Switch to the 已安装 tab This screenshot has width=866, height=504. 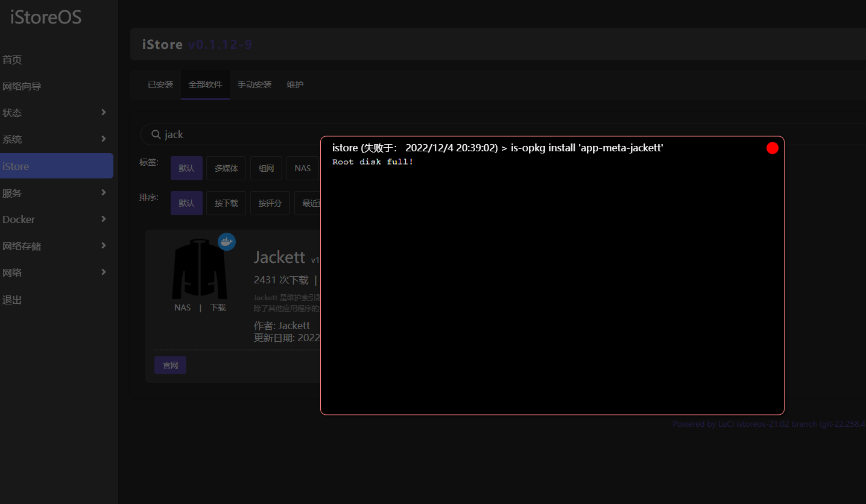pyautogui.click(x=160, y=84)
